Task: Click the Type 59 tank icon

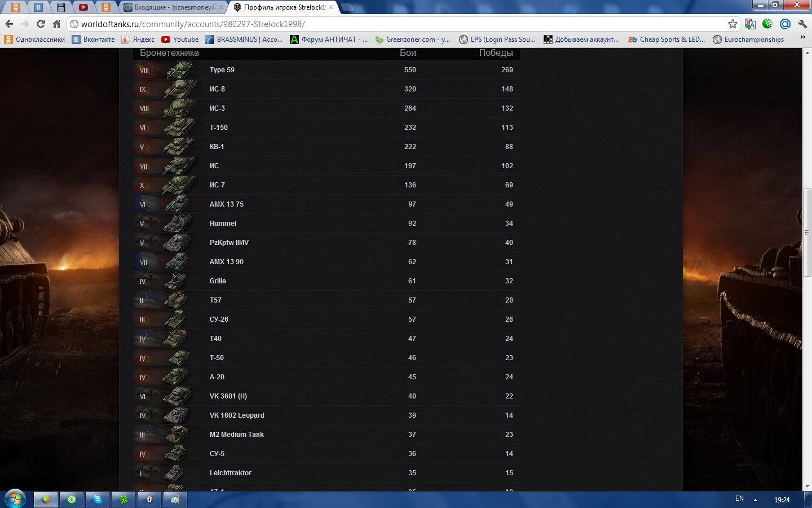Action: tap(179, 70)
